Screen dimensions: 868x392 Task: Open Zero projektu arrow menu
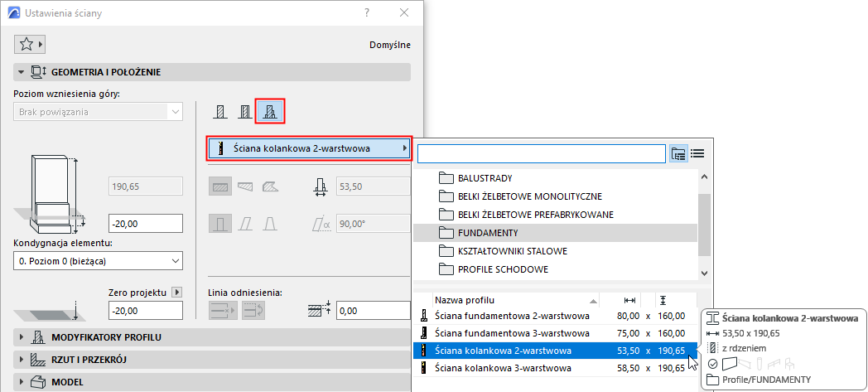177,293
